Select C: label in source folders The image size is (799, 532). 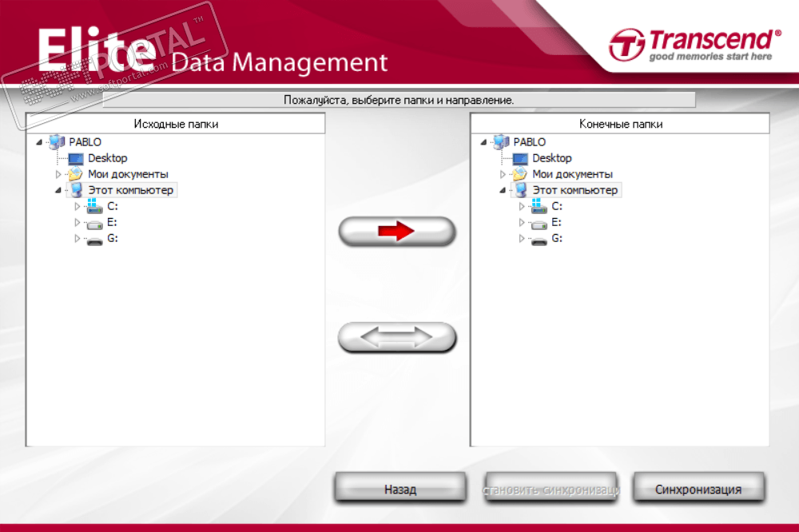(x=113, y=206)
